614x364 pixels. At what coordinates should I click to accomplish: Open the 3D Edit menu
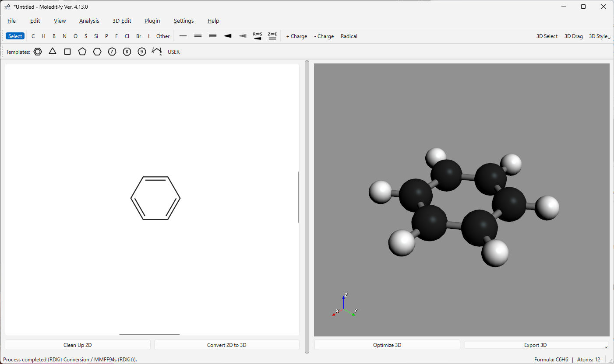[122, 21]
